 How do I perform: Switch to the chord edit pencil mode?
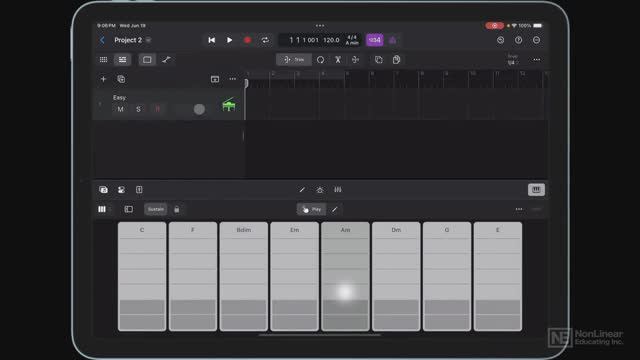coord(335,209)
